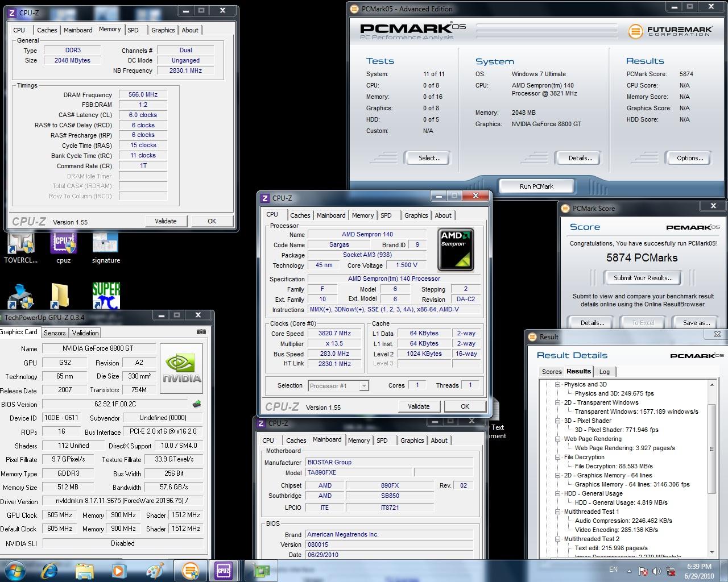Collapse the Web Page Rendering node
This screenshot has height=582, width=728.
point(559,439)
